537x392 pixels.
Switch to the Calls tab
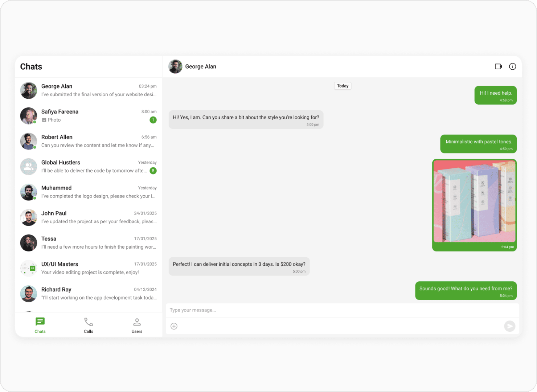pos(89,325)
